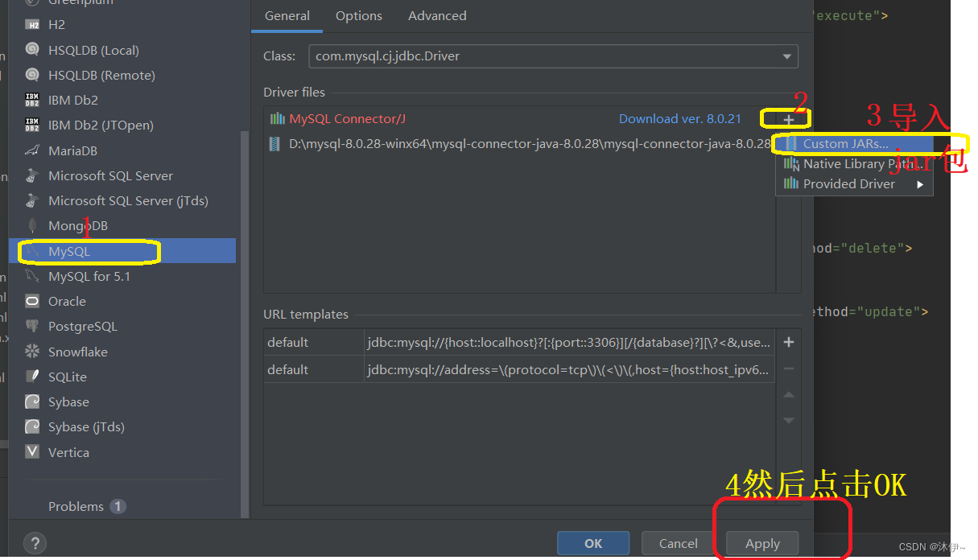Click the Problems count badge

pos(118,506)
